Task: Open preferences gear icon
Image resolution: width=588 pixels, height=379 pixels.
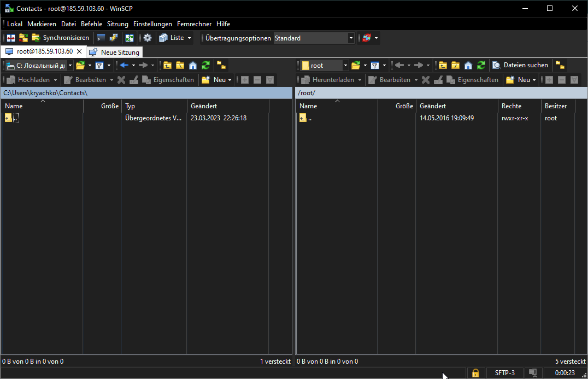Action: coord(148,38)
